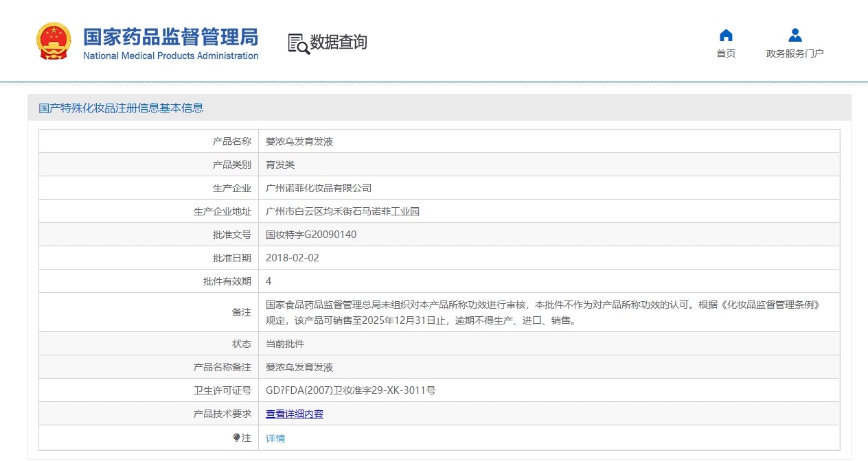Click the 生产企业地址 label

[222, 211]
